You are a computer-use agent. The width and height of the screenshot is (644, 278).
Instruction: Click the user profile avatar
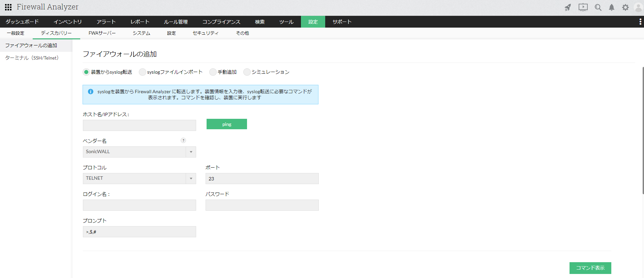click(x=638, y=7)
